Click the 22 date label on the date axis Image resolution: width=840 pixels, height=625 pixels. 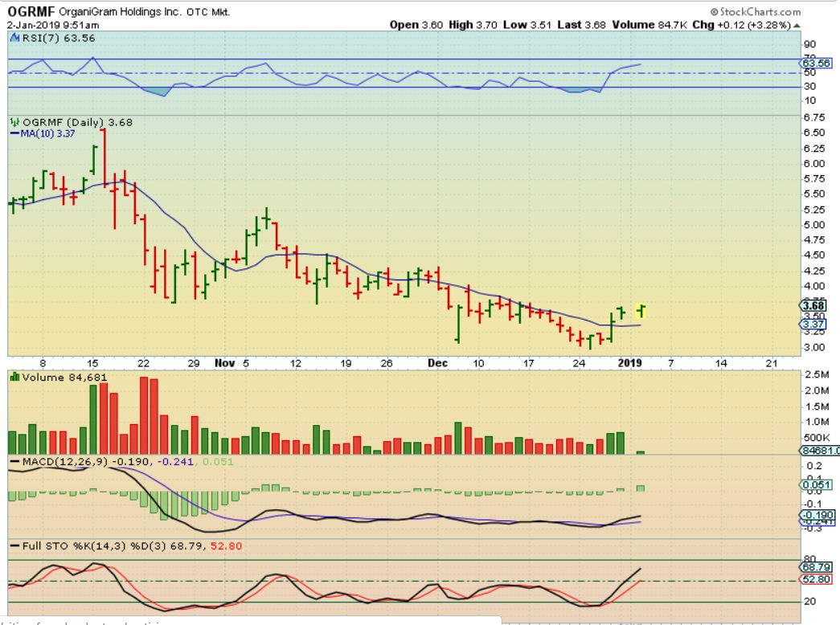point(143,363)
